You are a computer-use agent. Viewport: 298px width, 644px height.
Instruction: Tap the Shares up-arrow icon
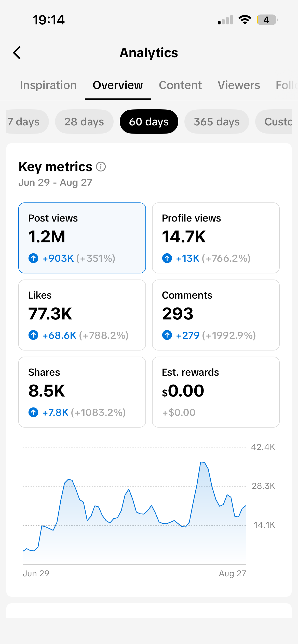33,412
